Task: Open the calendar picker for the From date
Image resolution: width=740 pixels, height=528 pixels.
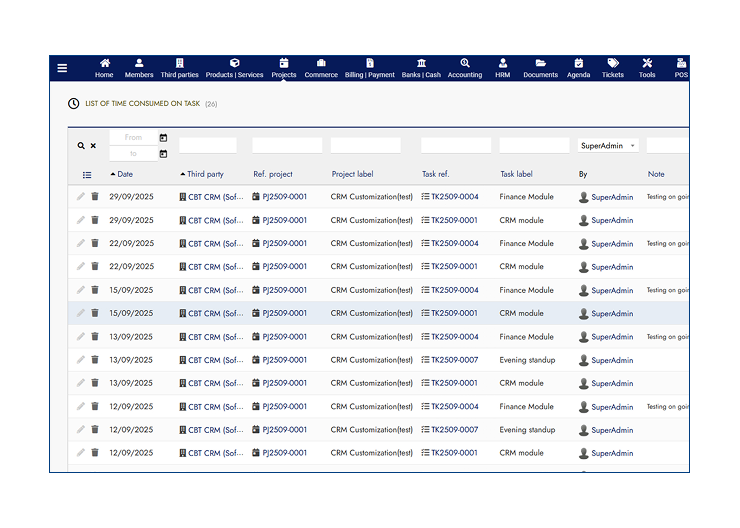Action: (163, 138)
